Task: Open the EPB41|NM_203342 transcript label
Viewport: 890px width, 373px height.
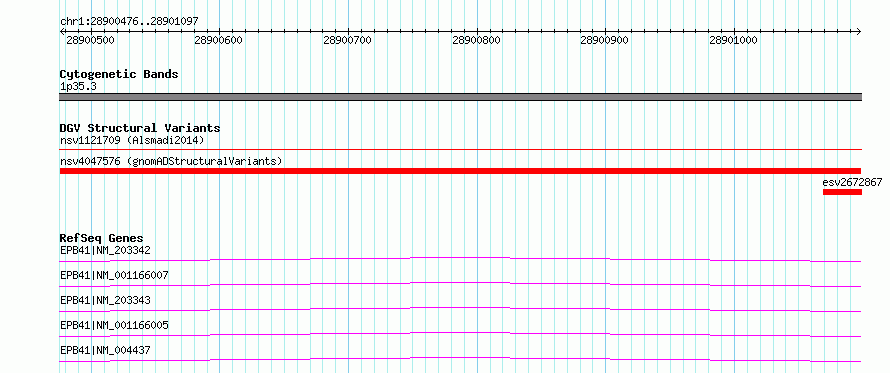Action: [105, 250]
